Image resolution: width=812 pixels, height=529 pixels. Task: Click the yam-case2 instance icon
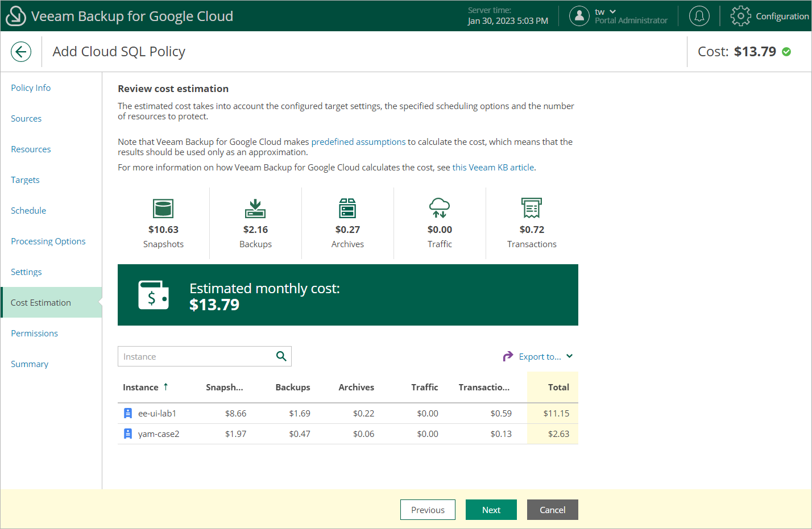click(x=128, y=434)
